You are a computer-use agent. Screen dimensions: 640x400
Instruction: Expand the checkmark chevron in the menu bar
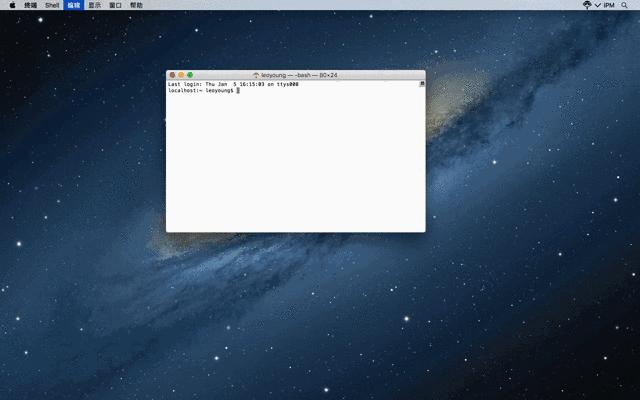598,5
